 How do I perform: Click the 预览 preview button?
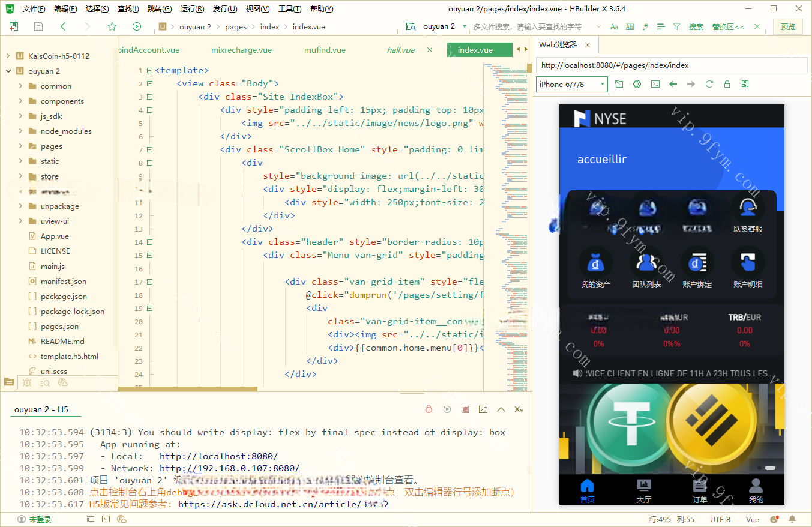point(787,27)
